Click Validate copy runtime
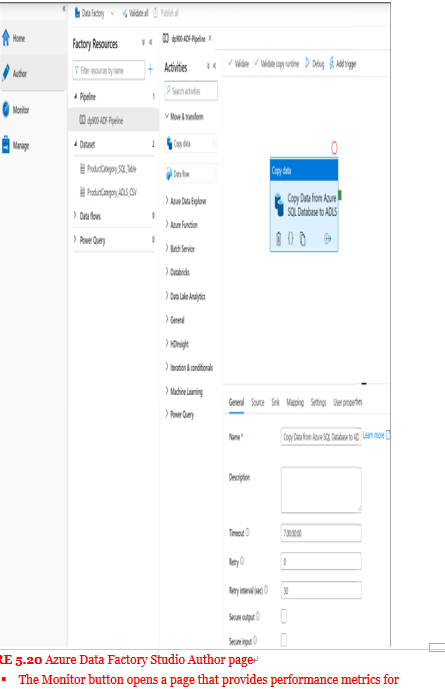This screenshot has width=445, height=689. [x=276, y=63]
